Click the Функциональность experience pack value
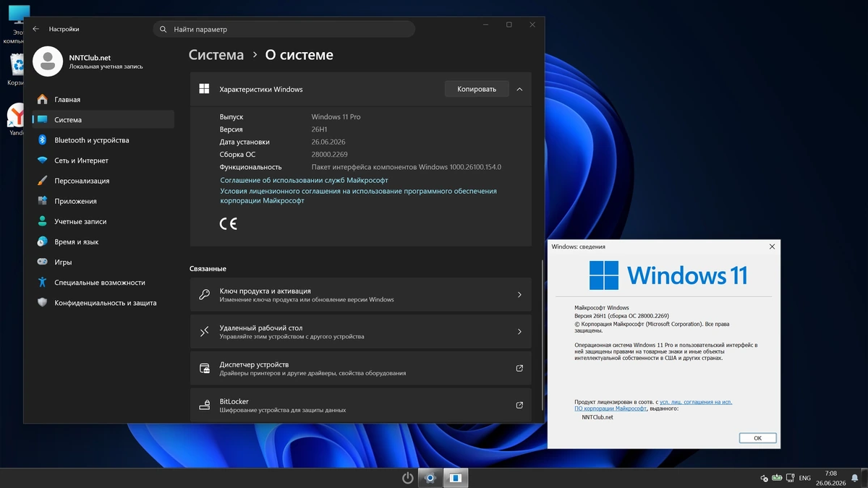This screenshot has width=868, height=488. (x=407, y=167)
